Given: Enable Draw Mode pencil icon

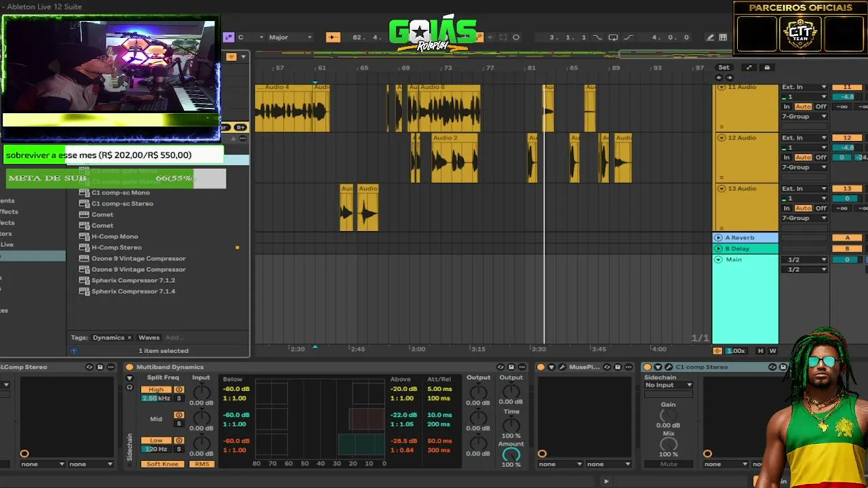Looking at the screenshot, I should (x=710, y=37).
